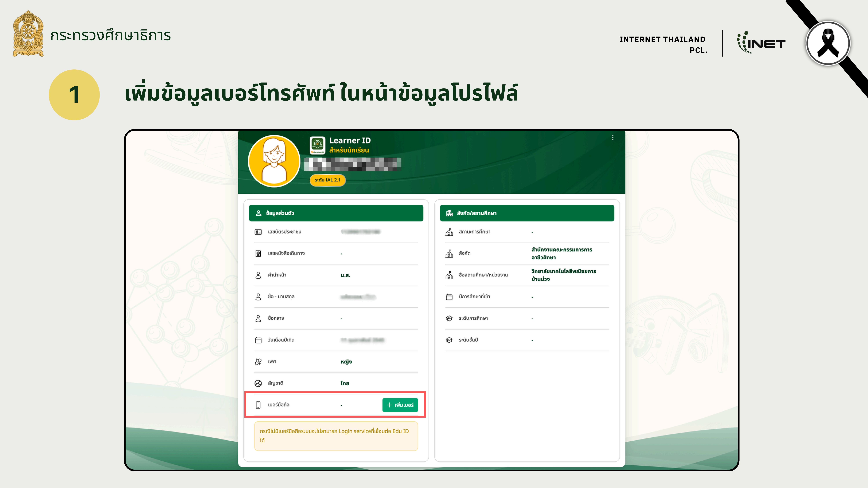Click the graduation cap icon beside ระดับการศึกษา
This screenshot has width=868, height=488.
pos(449,318)
